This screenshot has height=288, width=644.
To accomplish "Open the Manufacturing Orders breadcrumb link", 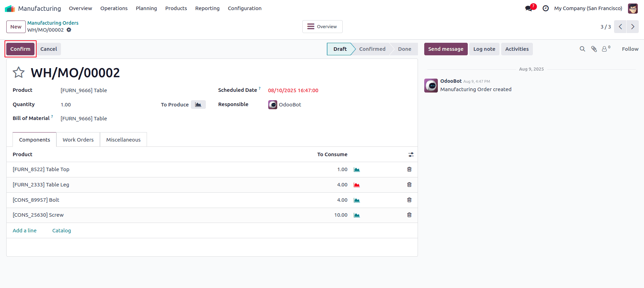I will 53,23.
